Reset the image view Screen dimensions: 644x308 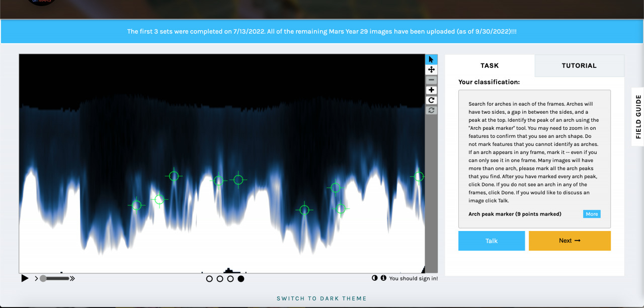(x=431, y=110)
